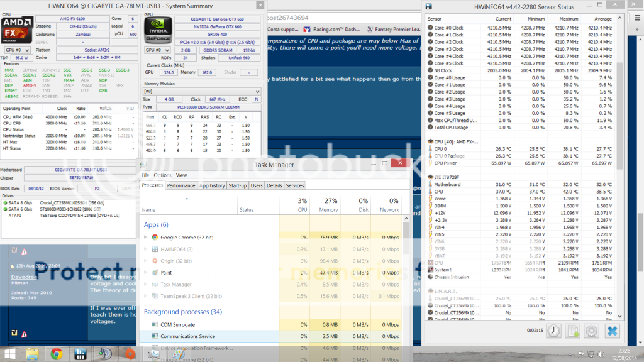Click the Windows Start button
644x362 pixels.
(9, 354)
